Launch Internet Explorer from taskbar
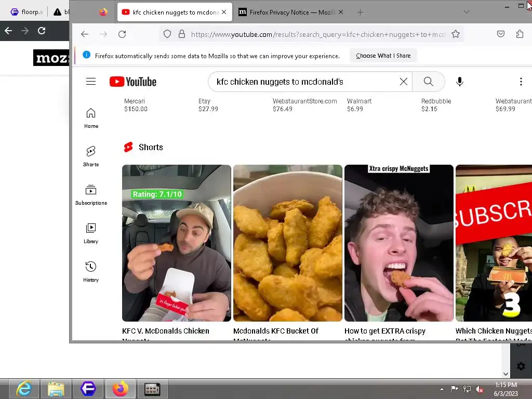 (24, 389)
